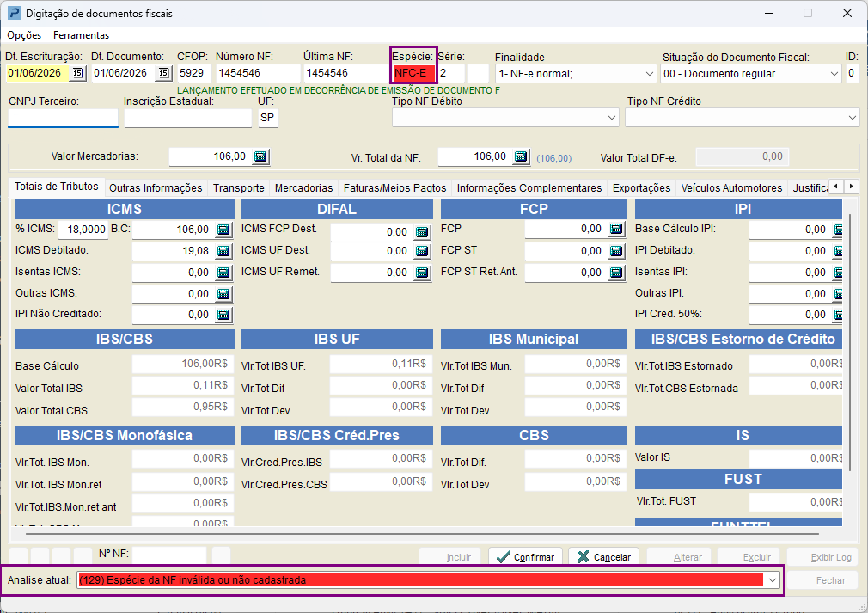868x613 pixels.
Task: Open calculator for IPI Não Creditado
Action: coord(223,315)
